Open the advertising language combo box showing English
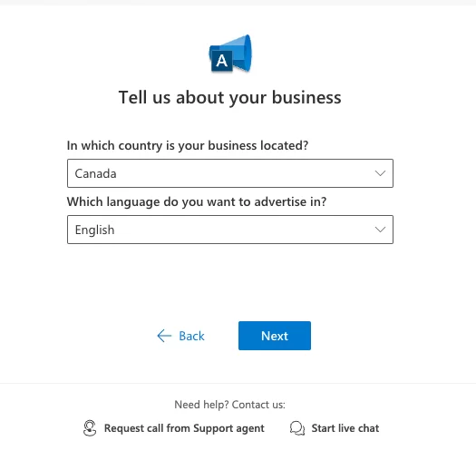476x470 pixels. [x=230, y=230]
